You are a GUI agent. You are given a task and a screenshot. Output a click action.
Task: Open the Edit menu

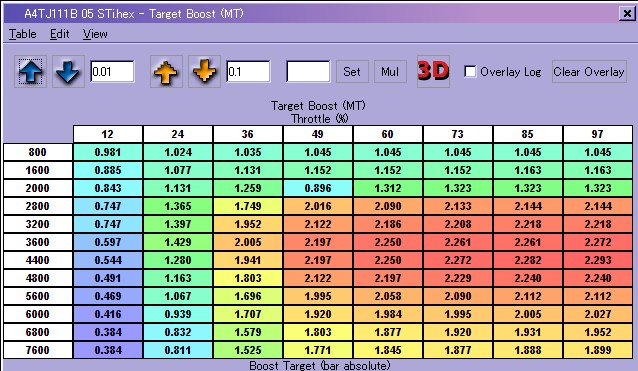point(59,34)
